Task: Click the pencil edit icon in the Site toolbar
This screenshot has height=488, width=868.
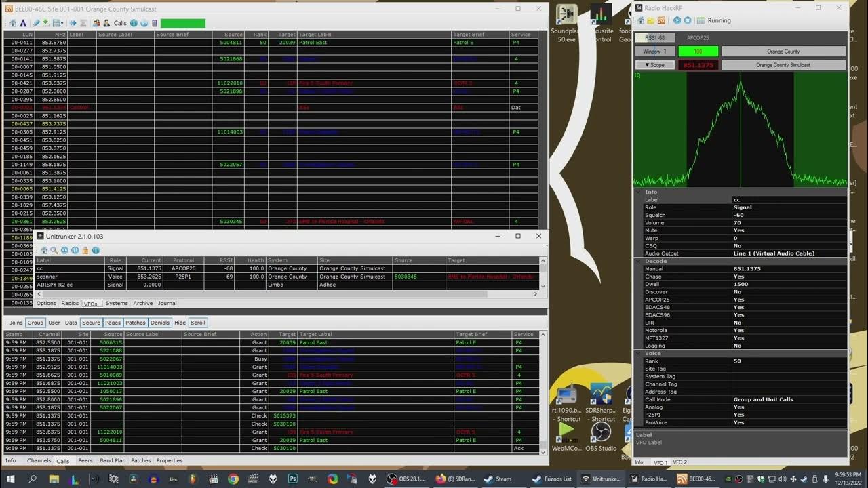Action: [x=36, y=23]
